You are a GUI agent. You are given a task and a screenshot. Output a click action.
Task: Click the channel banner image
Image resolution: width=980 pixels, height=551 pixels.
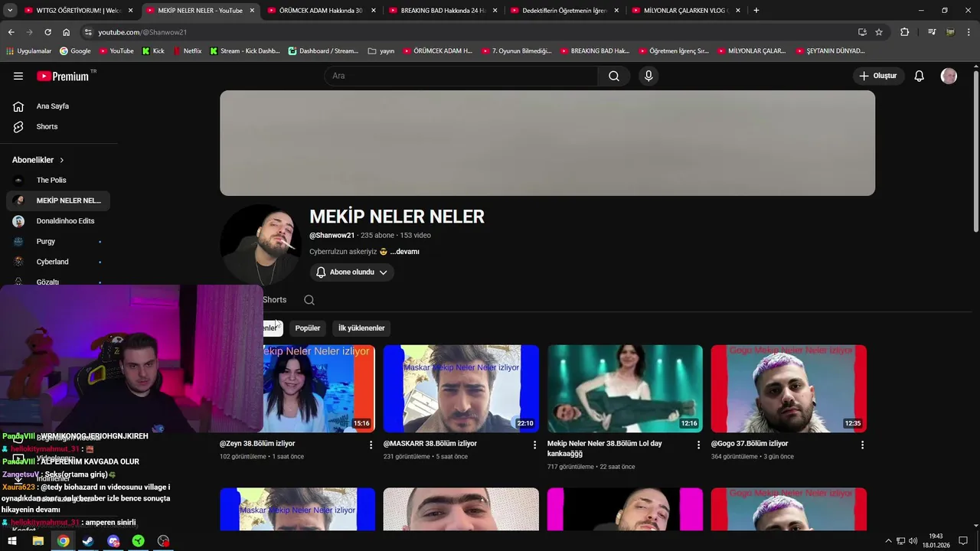point(547,143)
